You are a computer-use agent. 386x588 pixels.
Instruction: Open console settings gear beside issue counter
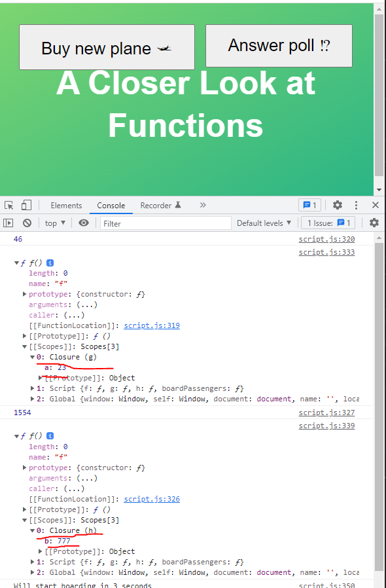(374, 223)
